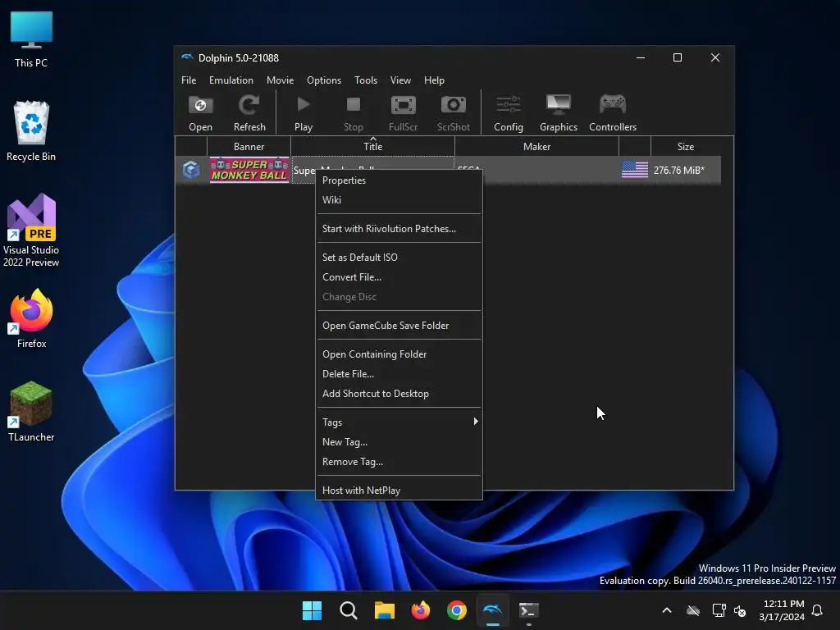Click the muted volume tray icon
840x630 pixels.
741,610
